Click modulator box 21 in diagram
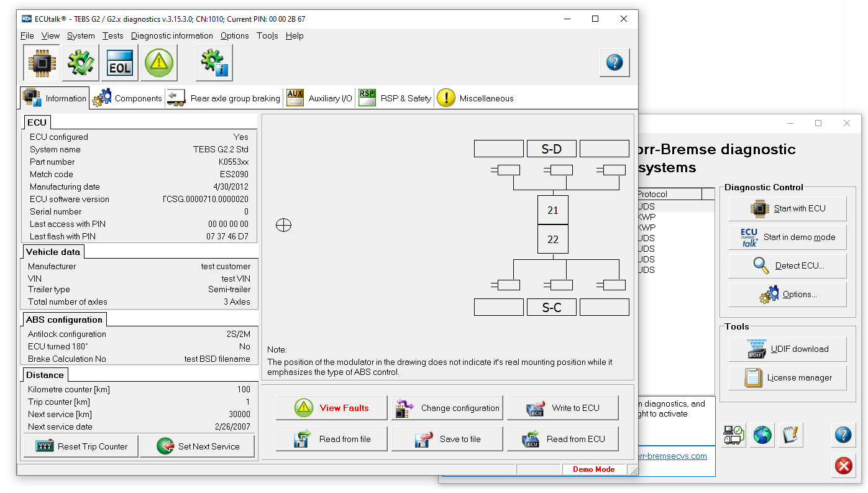This screenshot has width=868, height=493. (553, 210)
